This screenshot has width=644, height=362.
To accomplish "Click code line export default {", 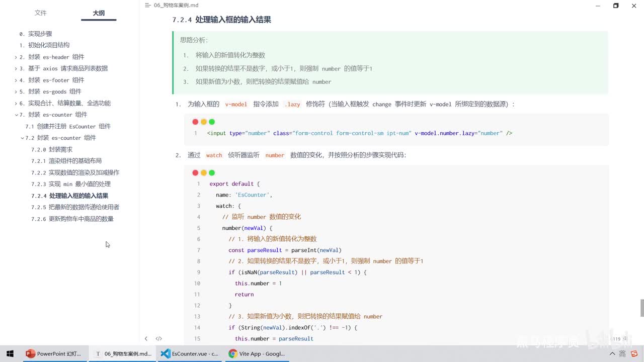I will click(234, 184).
